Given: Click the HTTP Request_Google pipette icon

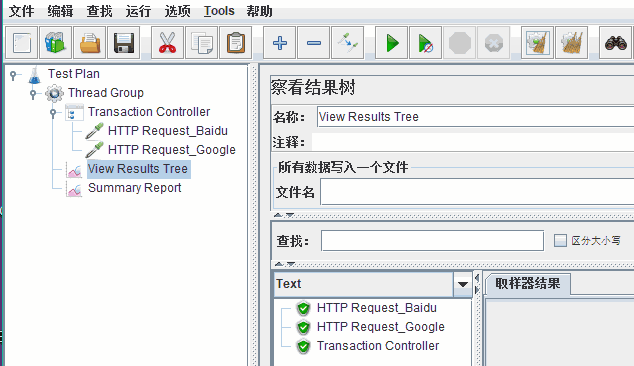Looking at the screenshot, I should tap(95, 150).
